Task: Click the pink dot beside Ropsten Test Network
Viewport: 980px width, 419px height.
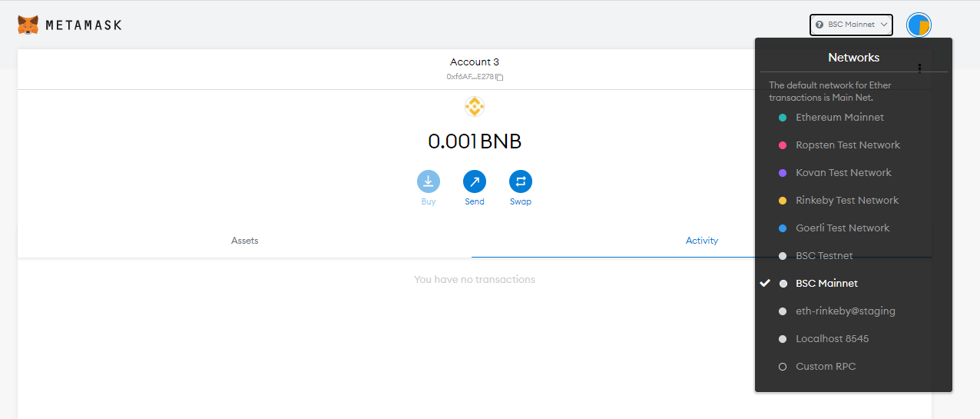Action: point(783,145)
